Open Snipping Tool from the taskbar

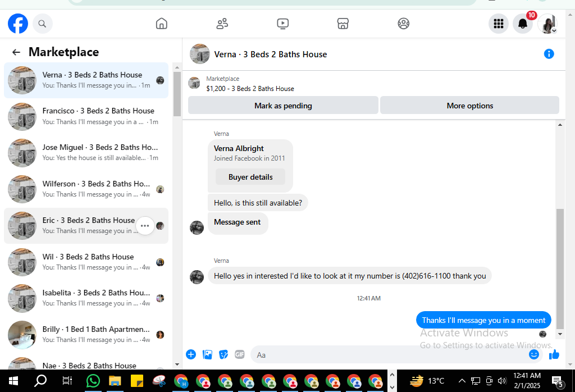tap(159, 381)
